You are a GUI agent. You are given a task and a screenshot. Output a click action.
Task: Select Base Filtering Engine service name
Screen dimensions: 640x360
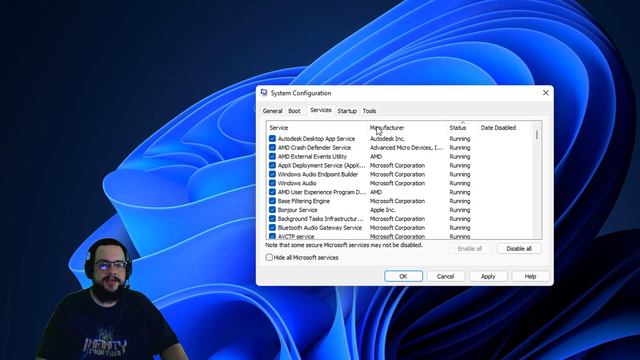(304, 201)
